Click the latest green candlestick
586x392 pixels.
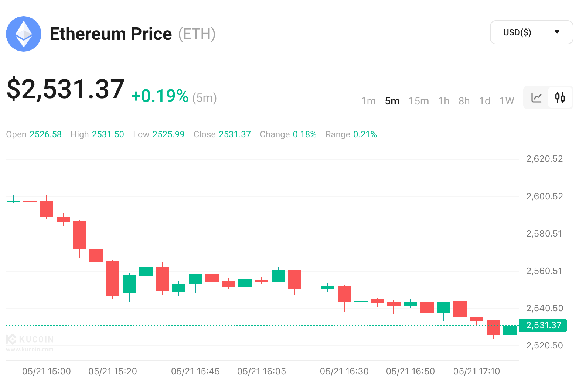coord(510,330)
